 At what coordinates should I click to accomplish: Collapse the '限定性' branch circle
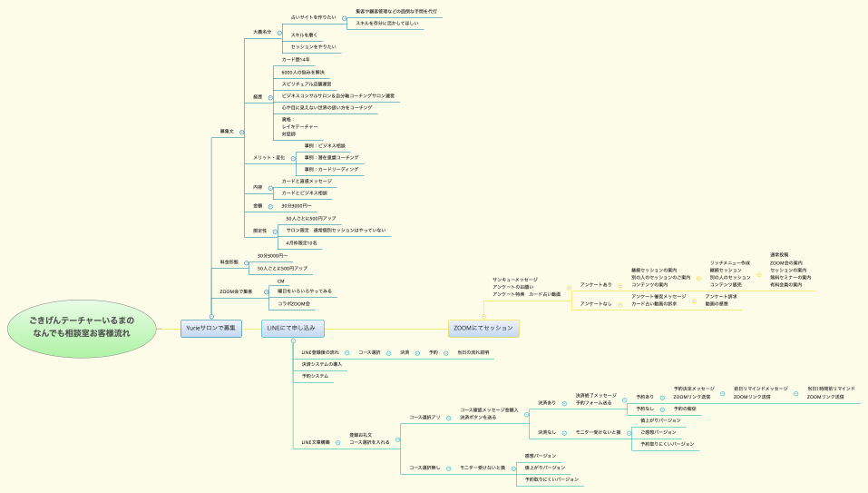pos(272,231)
